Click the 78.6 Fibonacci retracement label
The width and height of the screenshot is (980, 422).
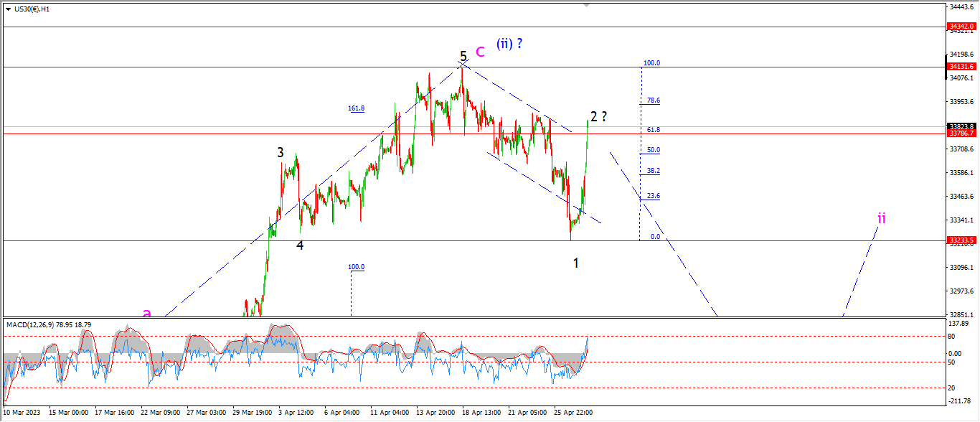(x=654, y=101)
